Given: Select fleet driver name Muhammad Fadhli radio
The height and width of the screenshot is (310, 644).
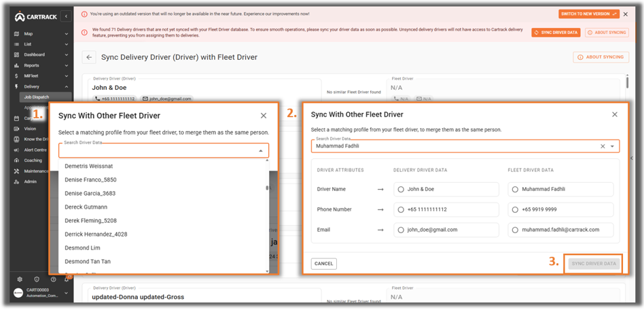Looking at the screenshot, I should click(516, 190).
